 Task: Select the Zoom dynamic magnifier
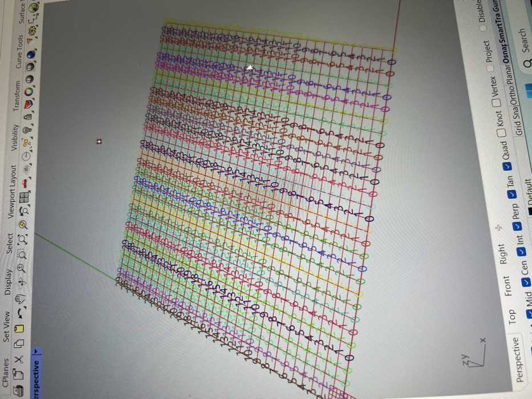tap(21, 268)
